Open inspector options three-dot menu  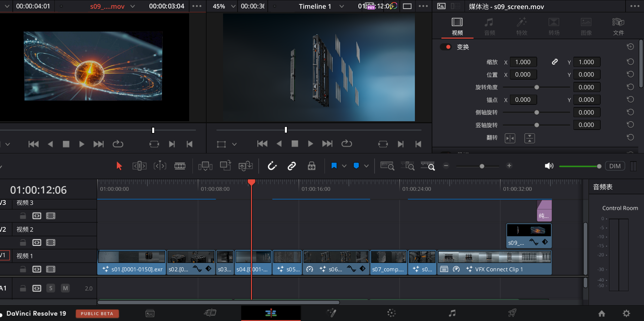(635, 6)
